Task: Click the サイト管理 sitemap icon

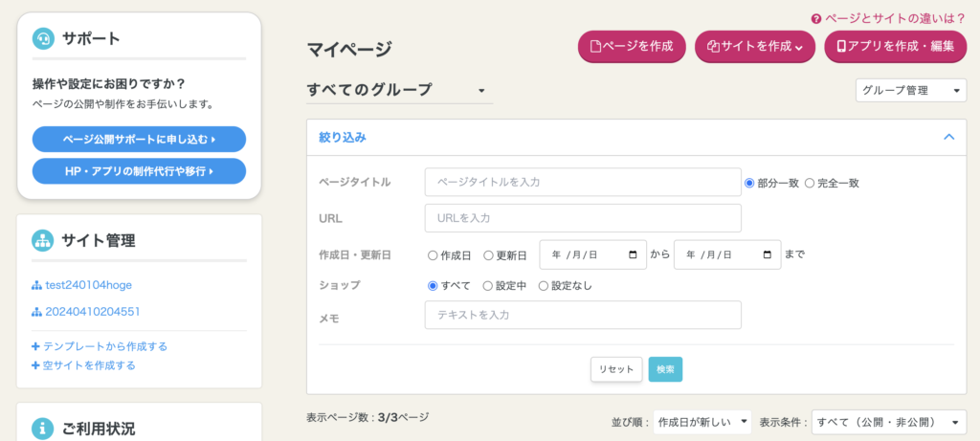Action: click(43, 240)
